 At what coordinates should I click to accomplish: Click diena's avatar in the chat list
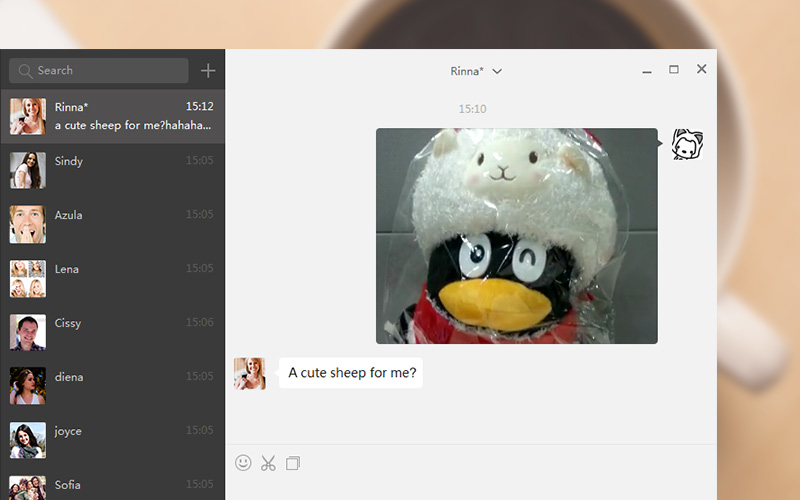(x=28, y=386)
